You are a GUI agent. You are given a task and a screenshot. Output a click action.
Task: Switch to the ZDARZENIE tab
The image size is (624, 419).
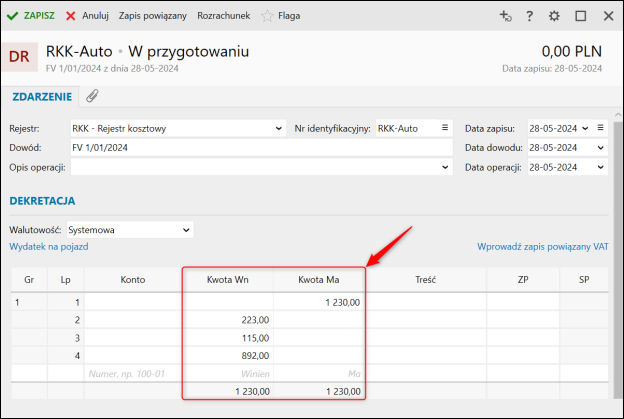click(42, 97)
